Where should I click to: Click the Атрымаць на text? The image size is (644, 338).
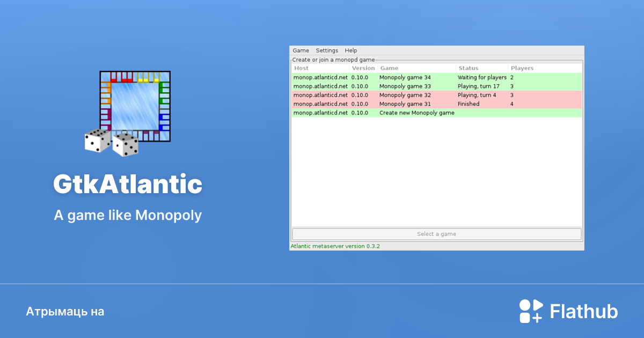[x=65, y=311]
